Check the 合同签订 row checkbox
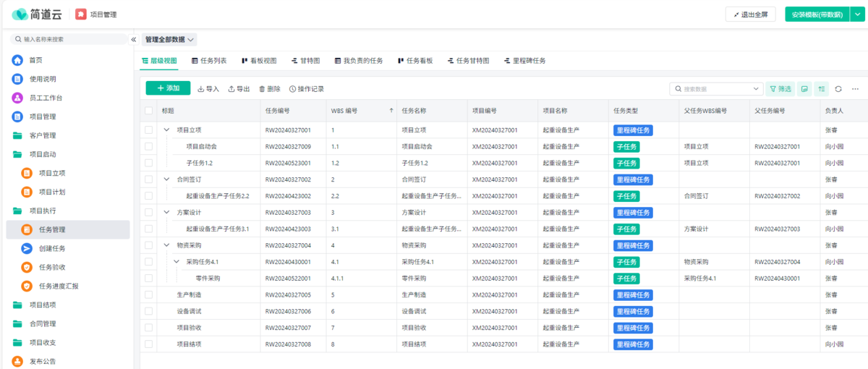Image resolution: width=868 pixels, height=369 pixels. pyautogui.click(x=149, y=179)
